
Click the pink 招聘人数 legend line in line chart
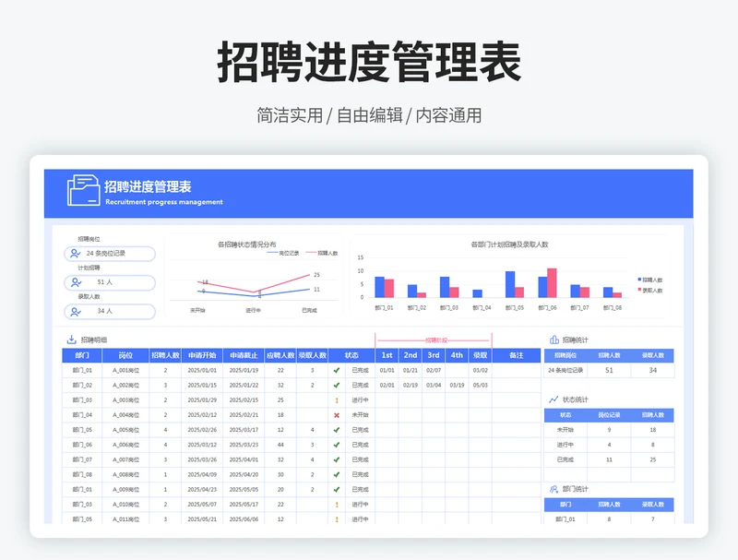click(311, 253)
